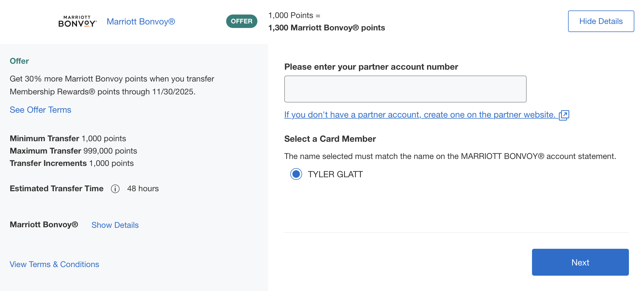Click the 1,300 Marriott Bonvoy® points text
Screen dimensions: 644x291
pyautogui.click(x=327, y=28)
